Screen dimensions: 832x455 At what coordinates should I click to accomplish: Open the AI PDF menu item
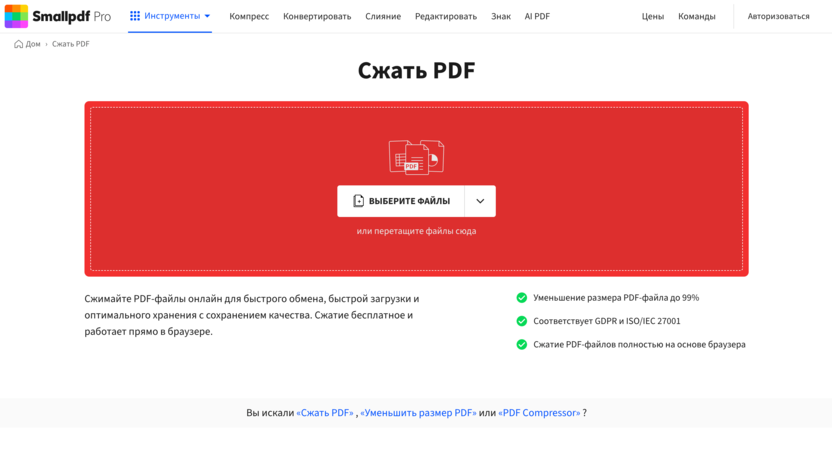(537, 16)
